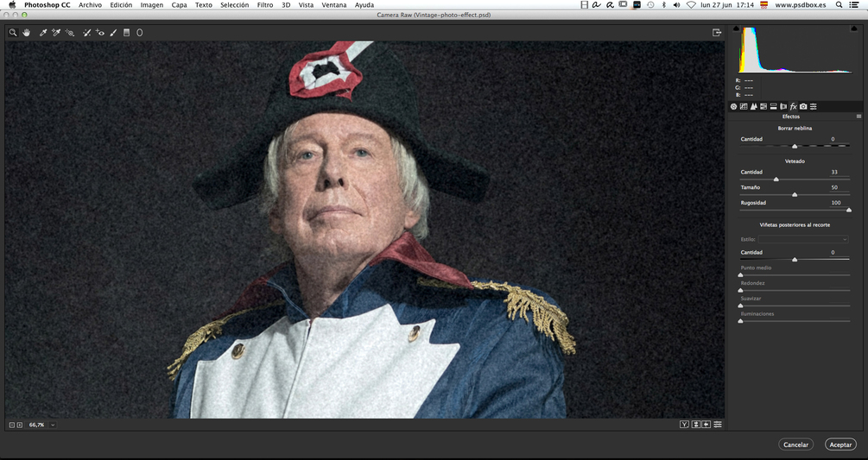
Task: Cycle before/after views with Y button
Action: [685, 424]
